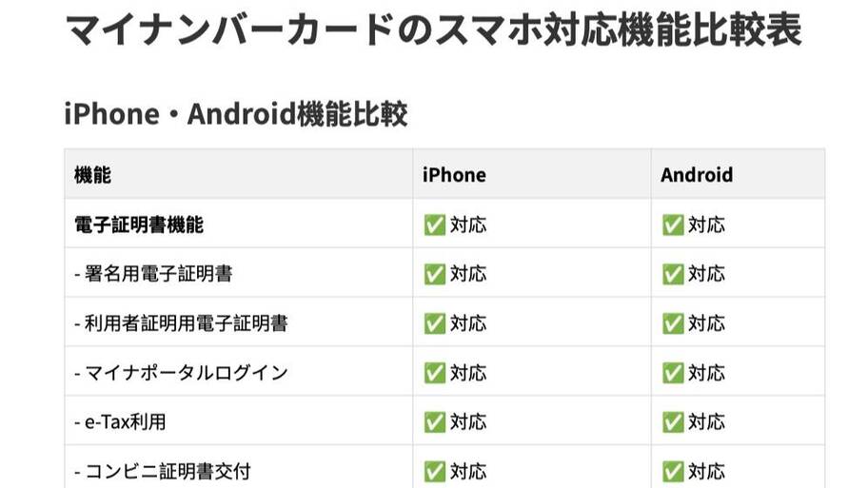Click Android check icon for コンビニ証明書交付

(673, 472)
